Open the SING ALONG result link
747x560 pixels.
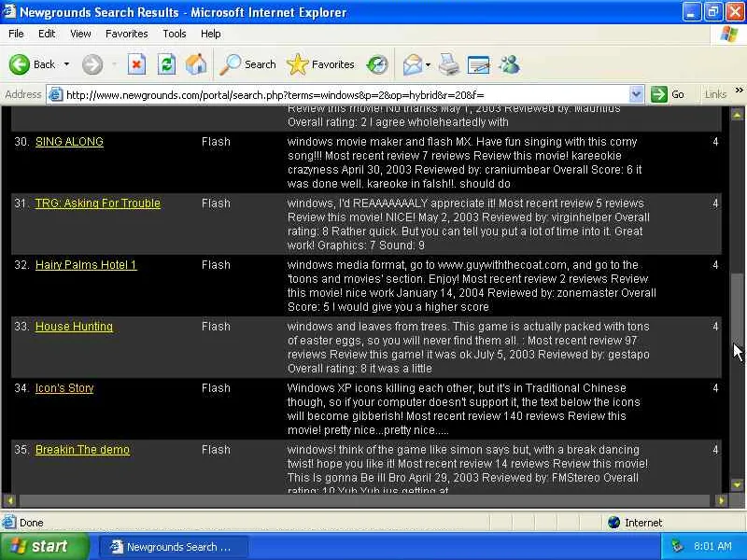tap(69, 142)
